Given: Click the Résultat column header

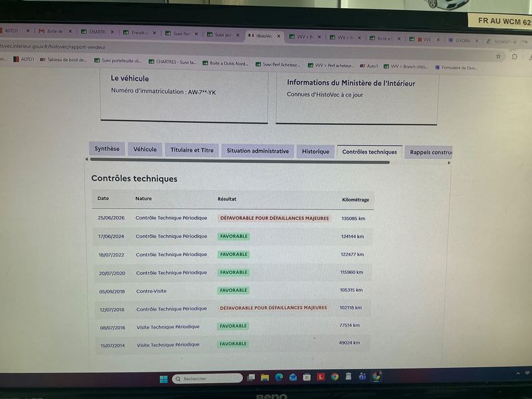Looking at the screenshot, I should (x=227, y=199).
